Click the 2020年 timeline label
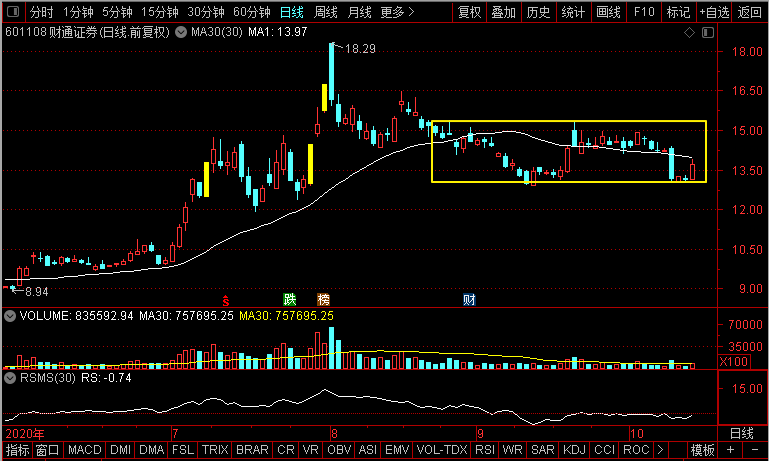 click(24, 434)
